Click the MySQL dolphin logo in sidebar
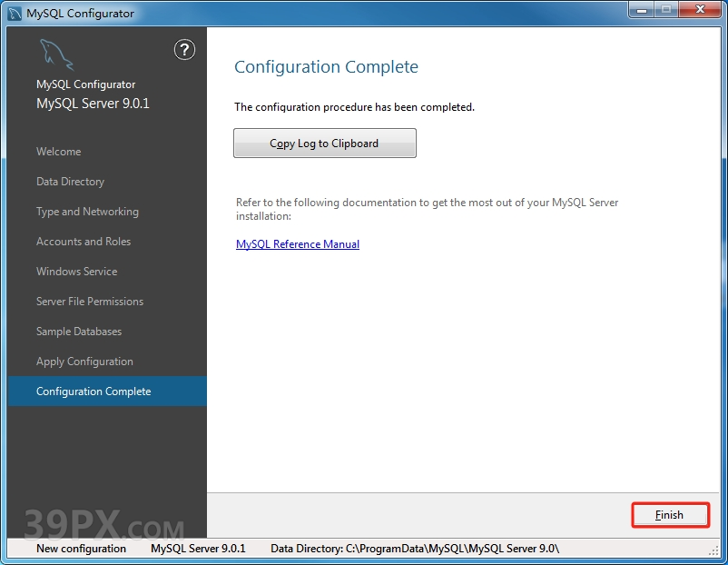The width and height of the screenshot is (728, 565). (x=55, y=55)
